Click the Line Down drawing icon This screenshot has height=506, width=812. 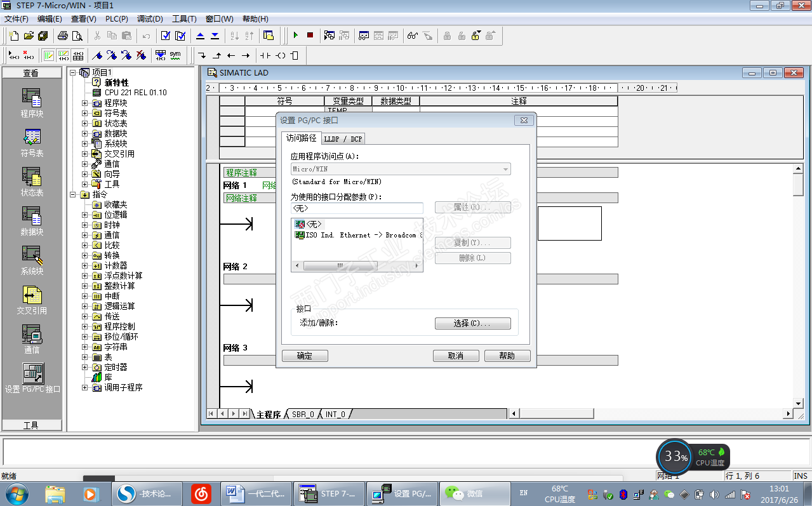[x=202, y=55]
